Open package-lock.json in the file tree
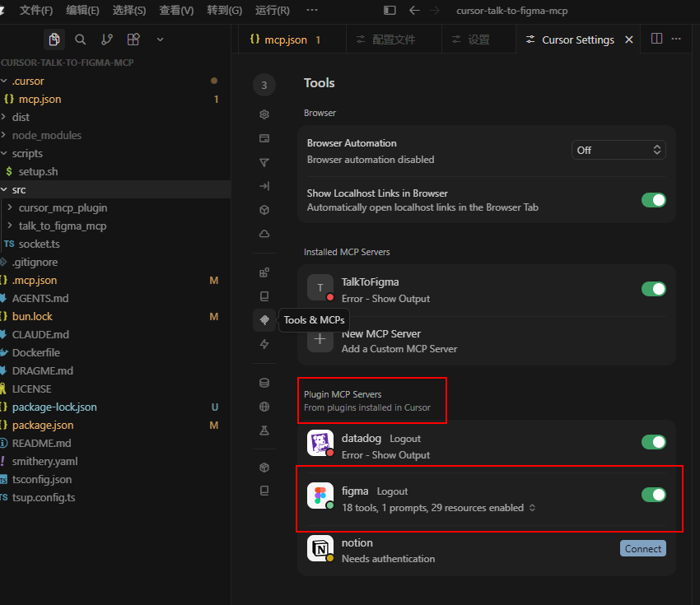700x605 pixels. coord(115,407)
